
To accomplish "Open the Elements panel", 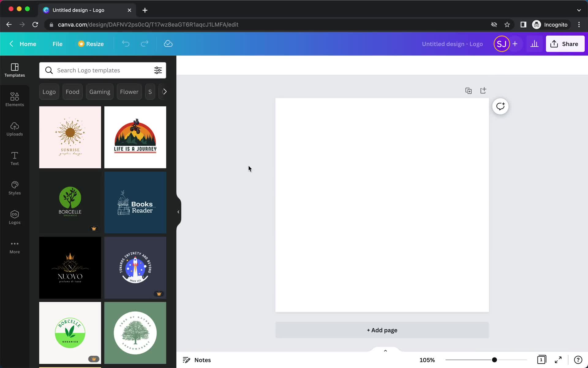I will tap(14, 99).
